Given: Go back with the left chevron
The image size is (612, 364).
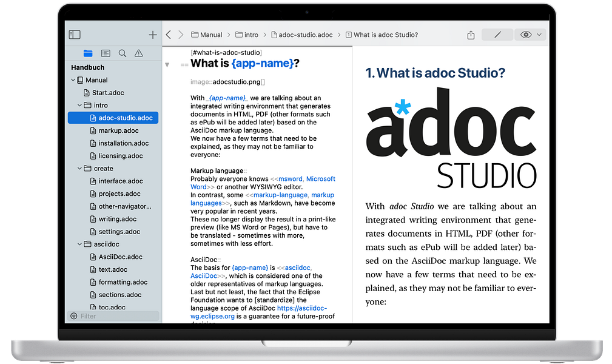Looking at the screenshot, I should pos(169,35).
